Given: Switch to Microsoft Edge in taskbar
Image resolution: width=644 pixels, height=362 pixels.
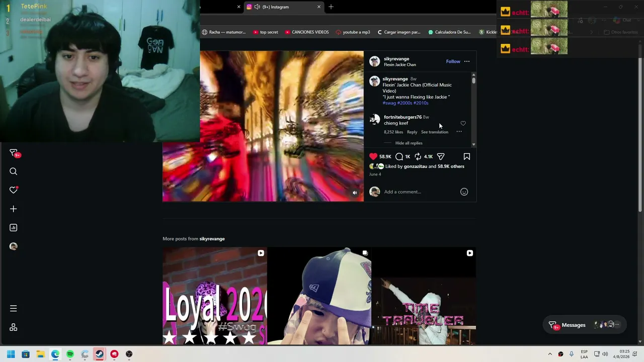Looking at the screenshot, I should [x=55, y=354].
